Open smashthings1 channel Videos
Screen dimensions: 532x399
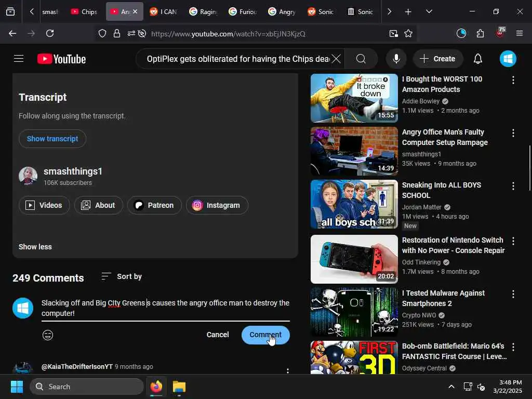44,205
